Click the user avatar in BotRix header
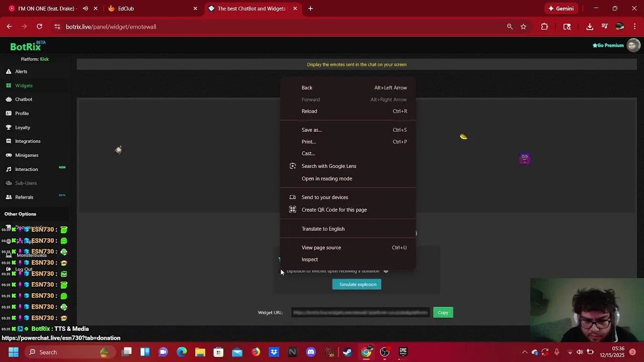The width and height of the screenshot is (644, 362). pyautogui.click(x=633, y=45)
